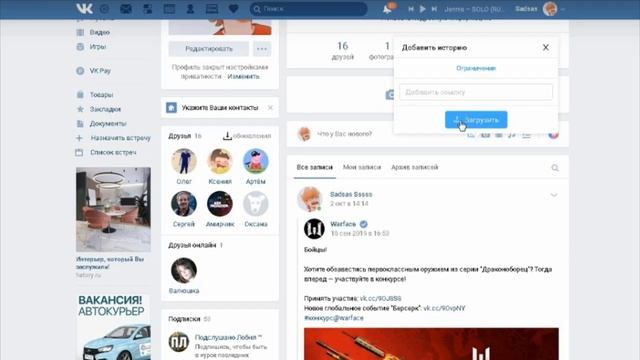Image resolution: width=640 pixels, height=360 pixels.
Task: Select the Мои записи tab
Action: pos(362,167)
